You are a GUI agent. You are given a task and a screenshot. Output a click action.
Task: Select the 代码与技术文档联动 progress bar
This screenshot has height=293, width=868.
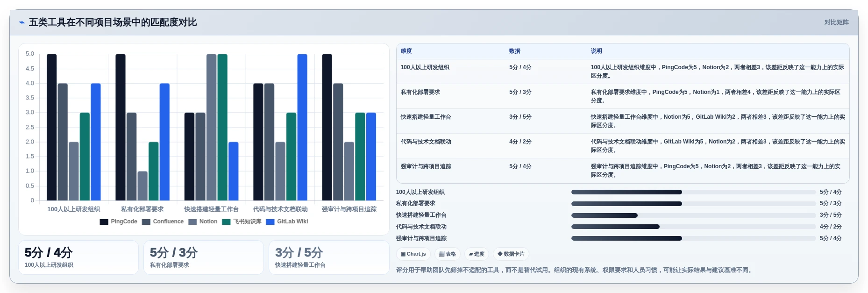click(693, 227)
